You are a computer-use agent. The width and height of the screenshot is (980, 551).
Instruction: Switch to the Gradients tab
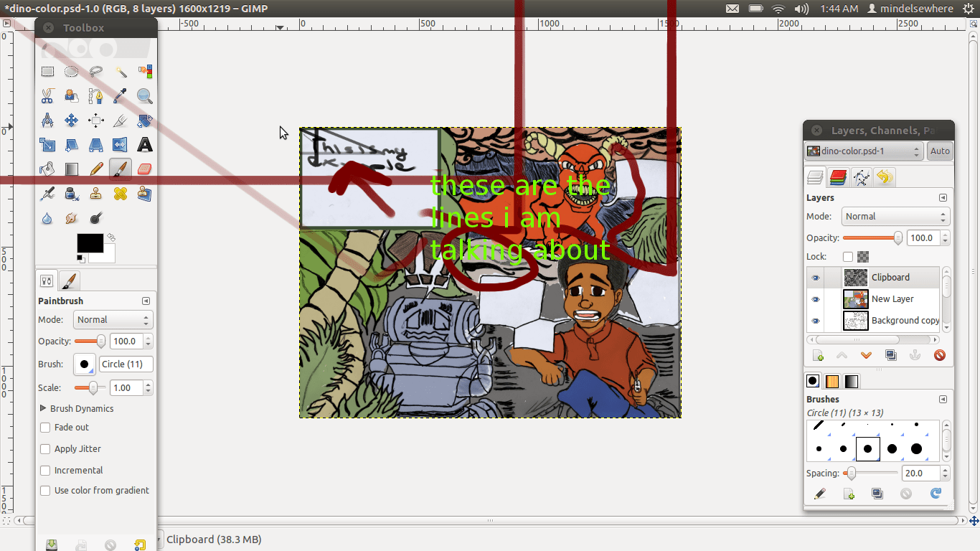pos(852,382)
